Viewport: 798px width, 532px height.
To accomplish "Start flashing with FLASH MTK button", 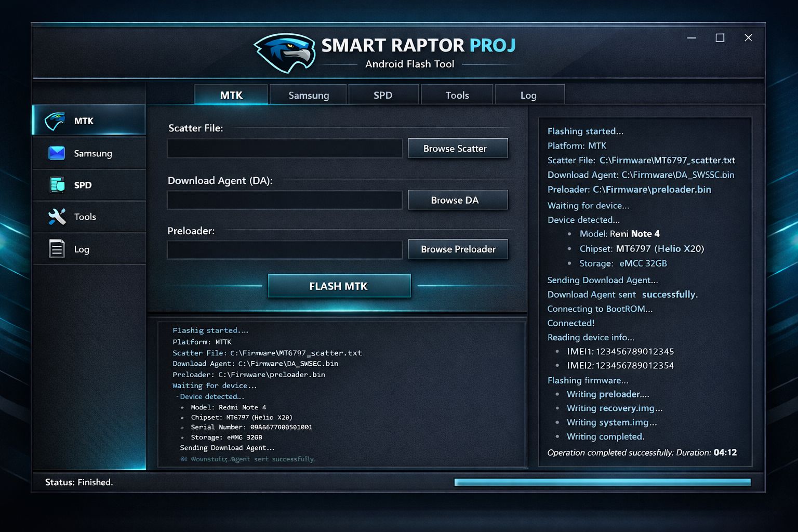I will [339, 286].
